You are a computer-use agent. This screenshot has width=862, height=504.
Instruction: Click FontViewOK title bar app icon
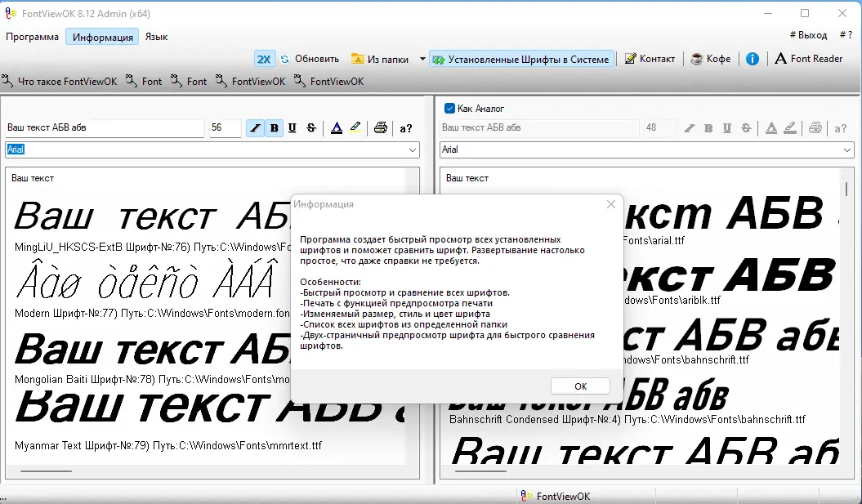[11, 13]
